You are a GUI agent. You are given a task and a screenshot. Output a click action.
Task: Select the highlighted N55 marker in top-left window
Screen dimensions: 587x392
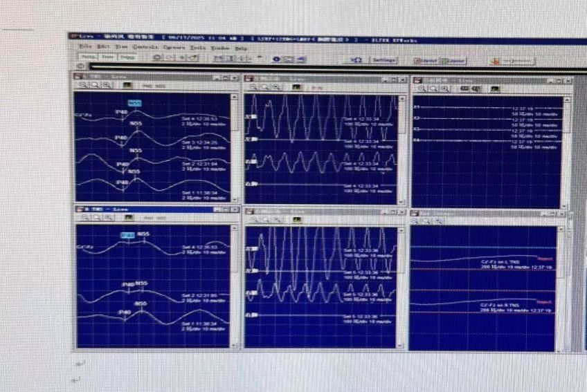click(x=135, y=103)
